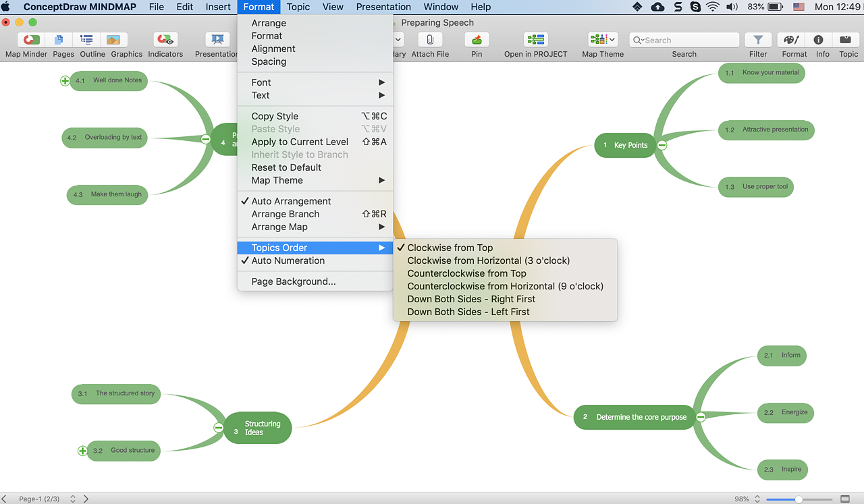Select the Determine the core purpose topic
The image size is (864, 504).
coord(641,417)
